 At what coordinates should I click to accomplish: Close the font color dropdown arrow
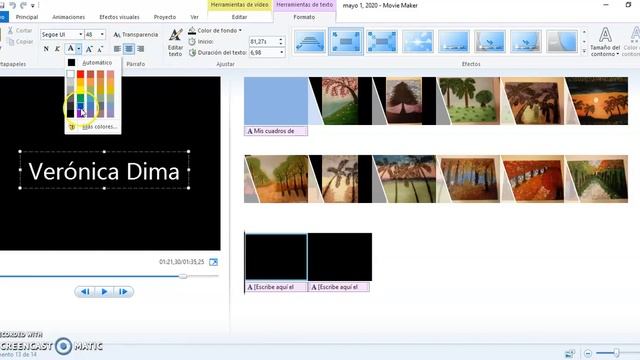(x=79, y=49)
